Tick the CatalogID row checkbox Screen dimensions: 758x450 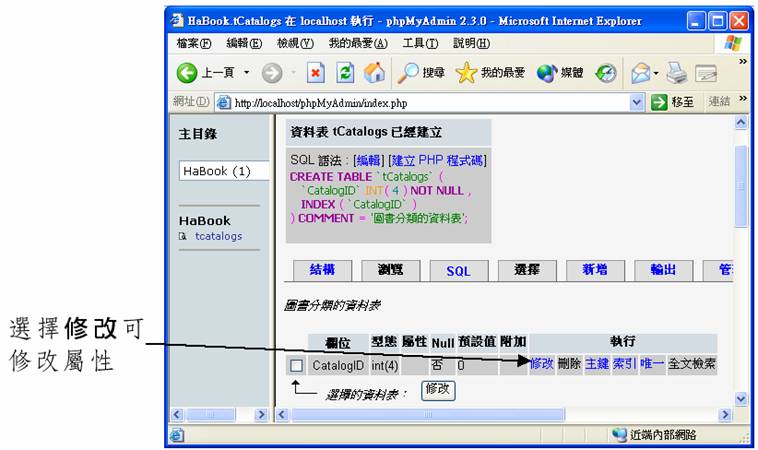point(296,365)
